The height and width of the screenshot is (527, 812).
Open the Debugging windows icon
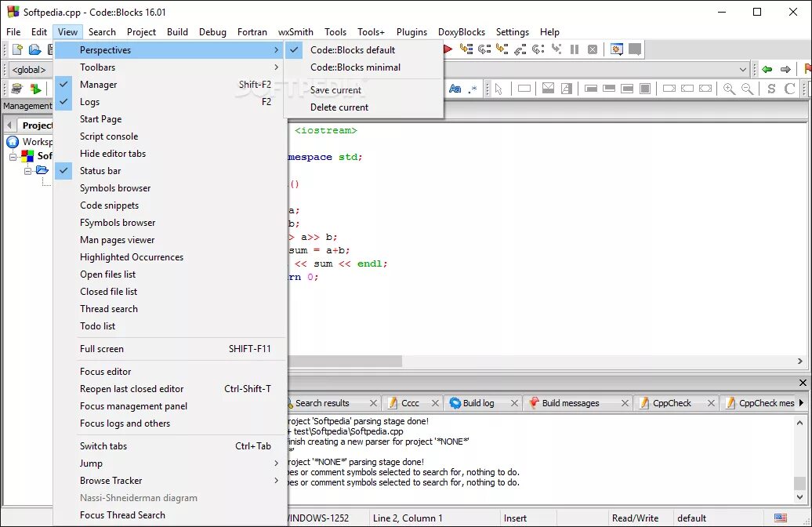point(616,49)
